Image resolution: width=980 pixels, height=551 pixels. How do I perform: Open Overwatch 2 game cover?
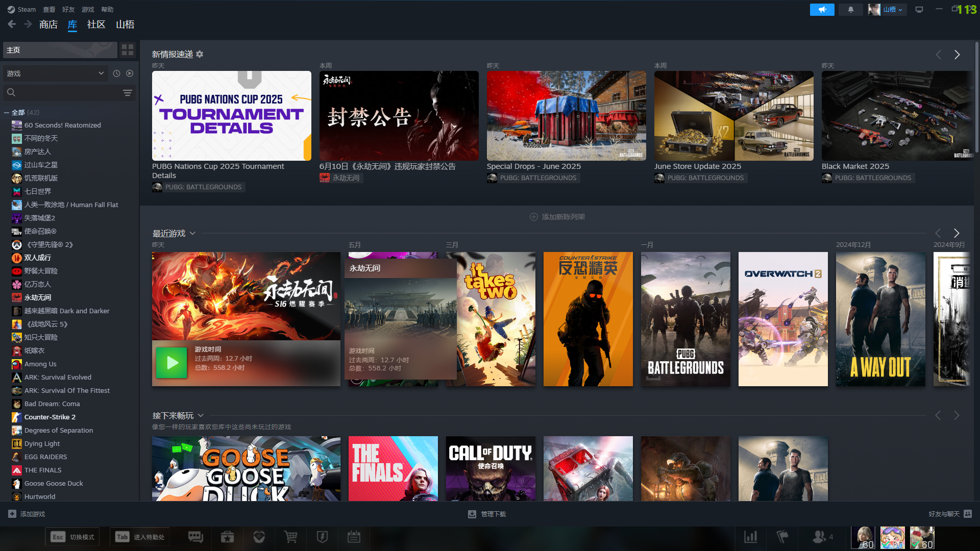point(783,319)
